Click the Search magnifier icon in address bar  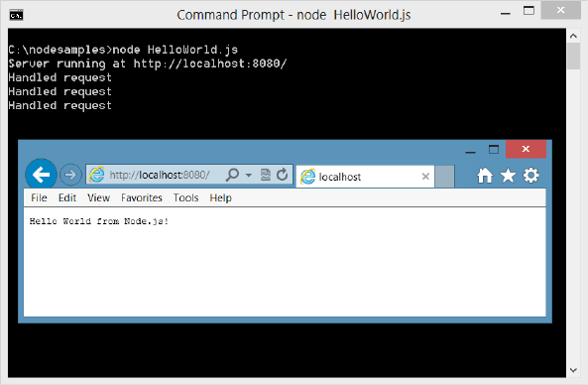click(232, 175)
